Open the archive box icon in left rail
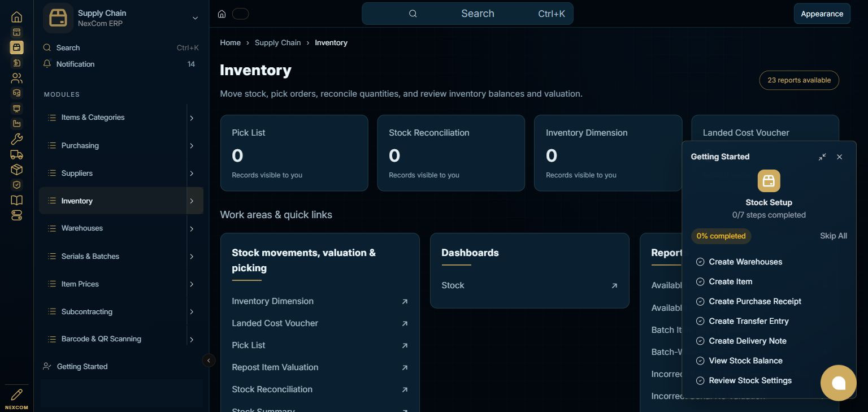The image size is (868, 412). click(16, 32)
